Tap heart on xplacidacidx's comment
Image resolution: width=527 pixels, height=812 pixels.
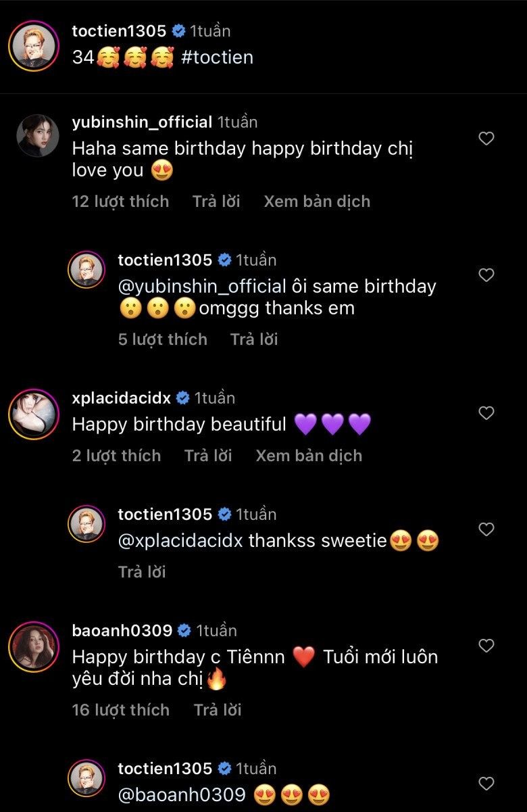(x=486, y=413)
